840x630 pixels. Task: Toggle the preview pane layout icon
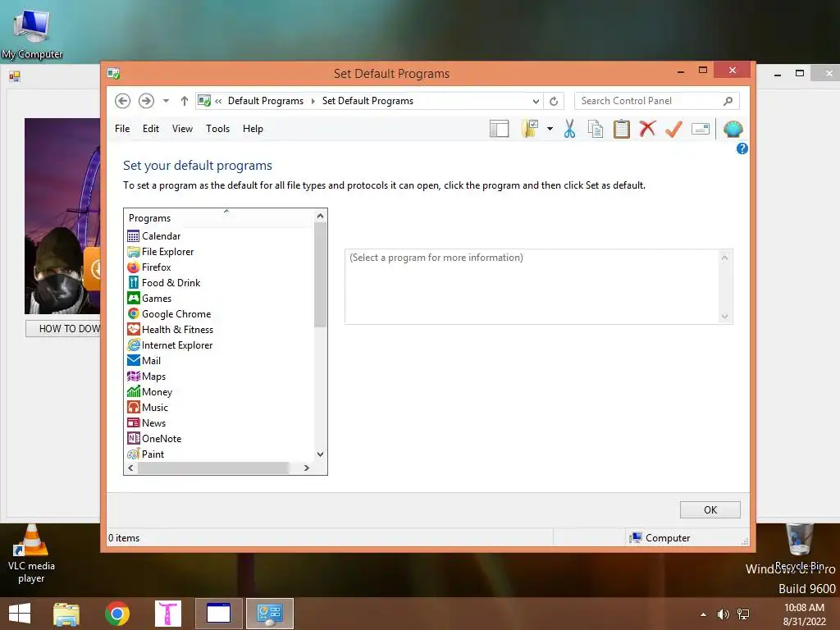tap(499, 129)
